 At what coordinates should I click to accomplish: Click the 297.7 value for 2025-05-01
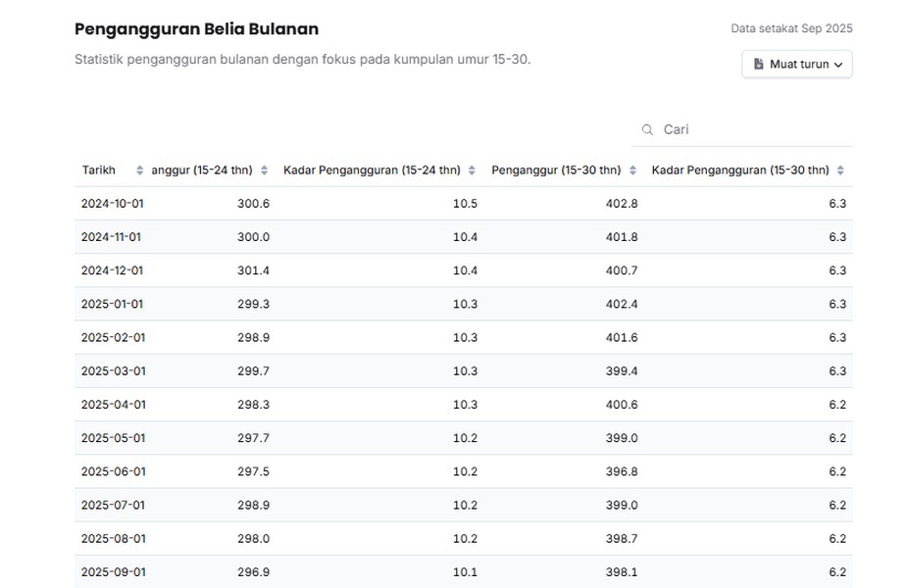(x=253, y=438)
